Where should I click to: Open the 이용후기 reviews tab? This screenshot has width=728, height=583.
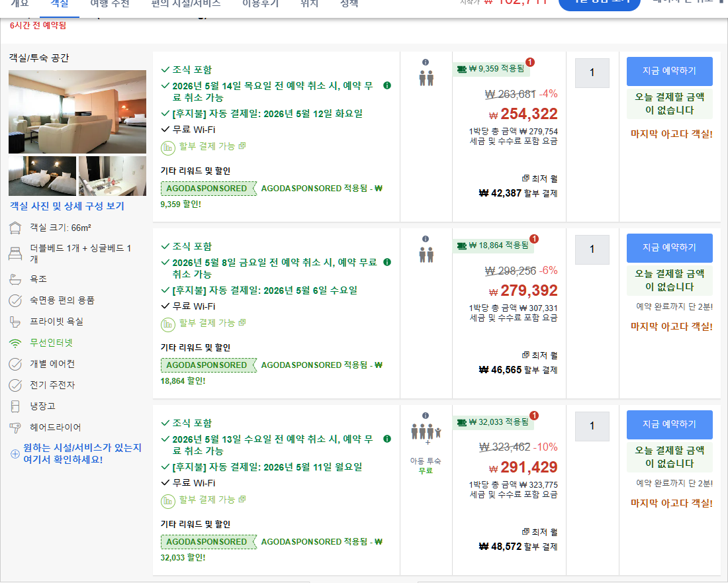pyautogui.click(x=261, y=4)
